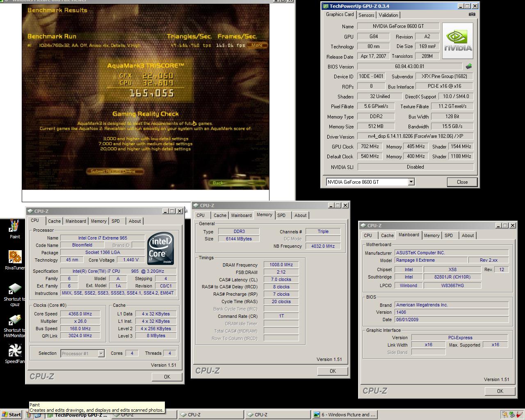Click the Channels # value Triple

[323, 232]
